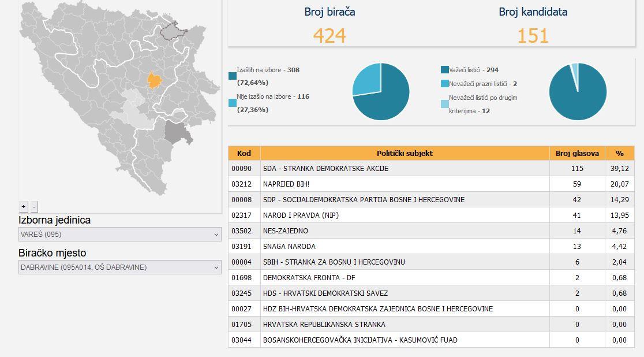Viewport: 644px width, 357px height.
Task: Click 'Važeći listići - 294' legend text
Action: coord(474,70)
